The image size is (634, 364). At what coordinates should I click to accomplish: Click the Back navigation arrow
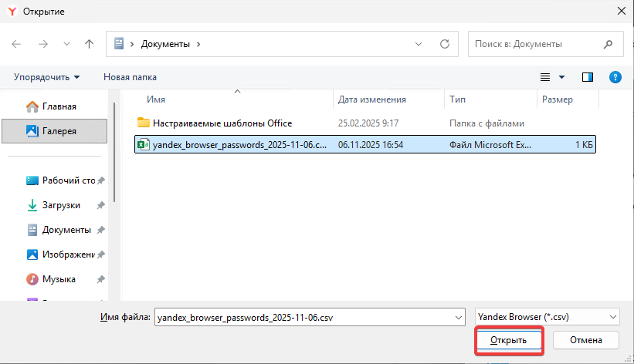(17, 44)
